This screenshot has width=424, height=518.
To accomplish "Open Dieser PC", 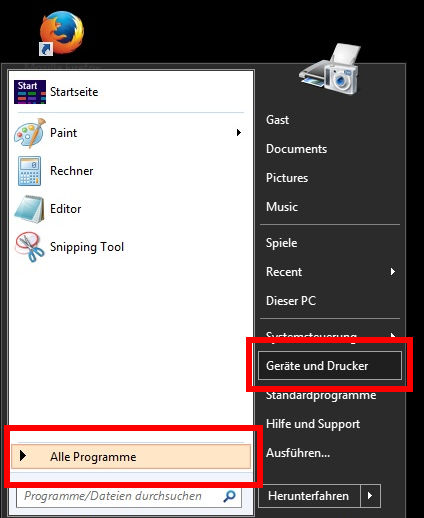I will click(x=291, y=301).
